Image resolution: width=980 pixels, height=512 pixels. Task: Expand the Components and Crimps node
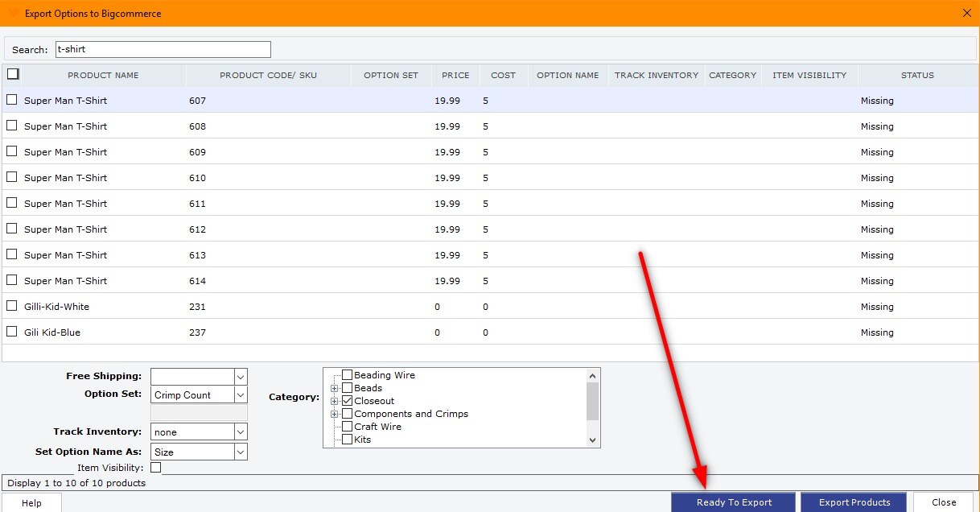(334, 414)
